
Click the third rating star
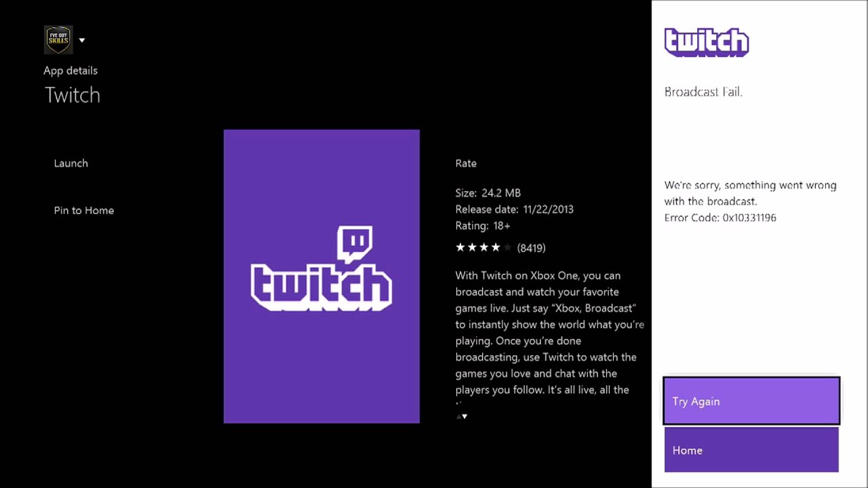tap(484, 247)
